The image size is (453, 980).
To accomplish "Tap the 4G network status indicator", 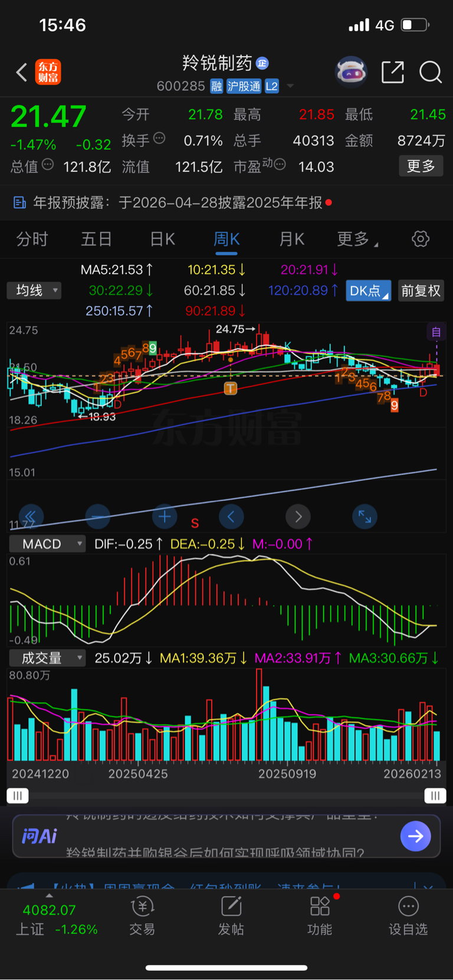I will [385, 25].
